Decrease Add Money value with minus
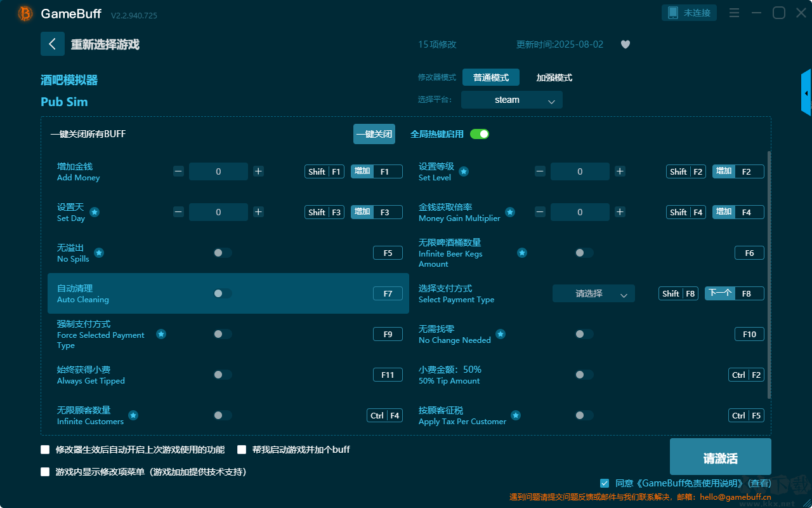 pyautogui.click(x=179, y=171)
